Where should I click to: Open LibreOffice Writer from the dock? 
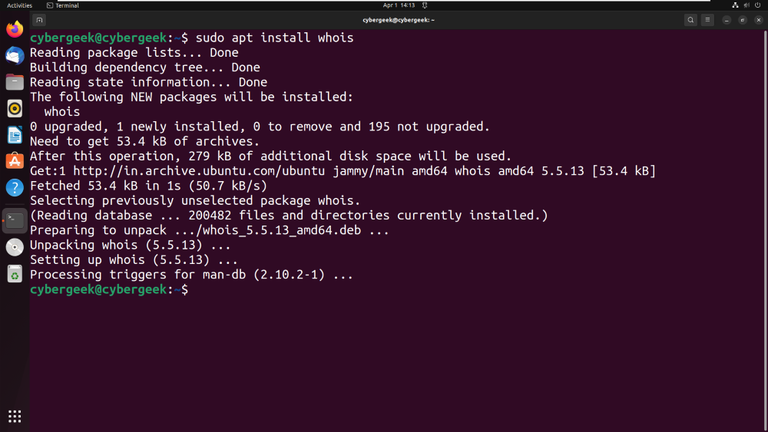(14, 134)
